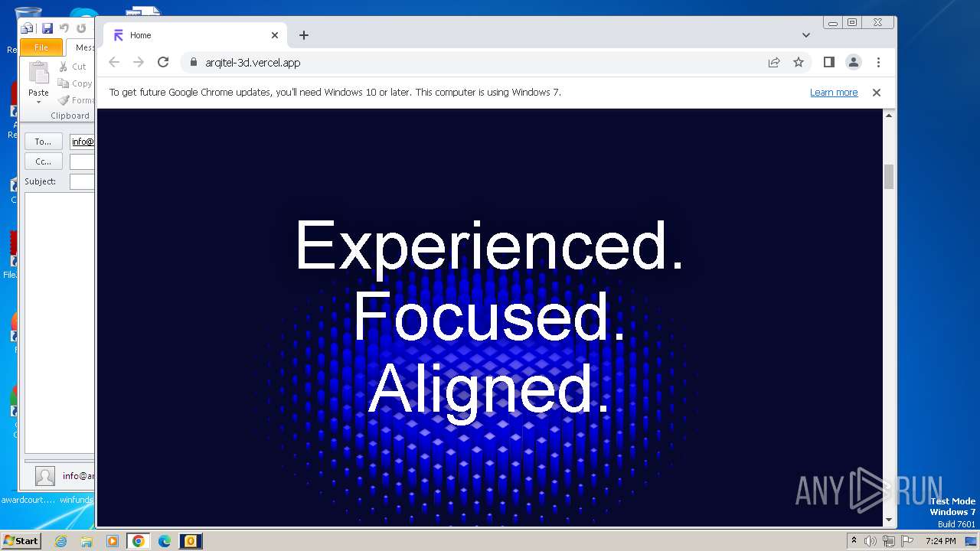This screenshot has width=980, height=551.
Task: Click the Cc input field
Action: point(82,161)
